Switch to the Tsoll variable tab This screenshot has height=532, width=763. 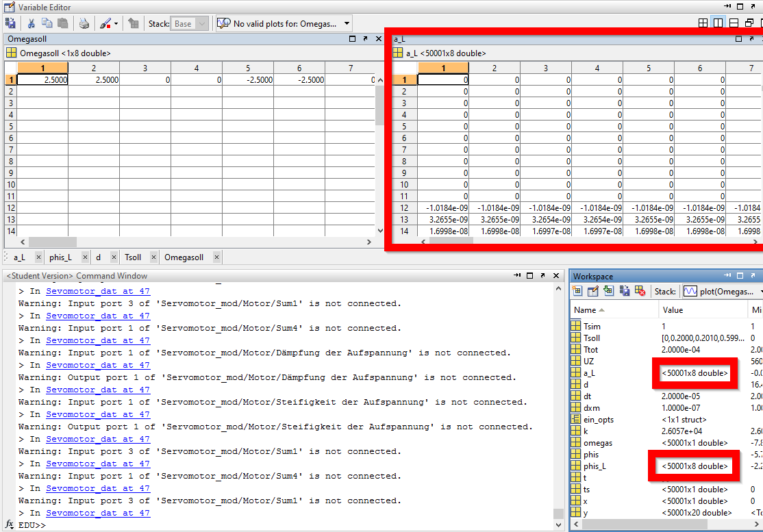[132, 257]
